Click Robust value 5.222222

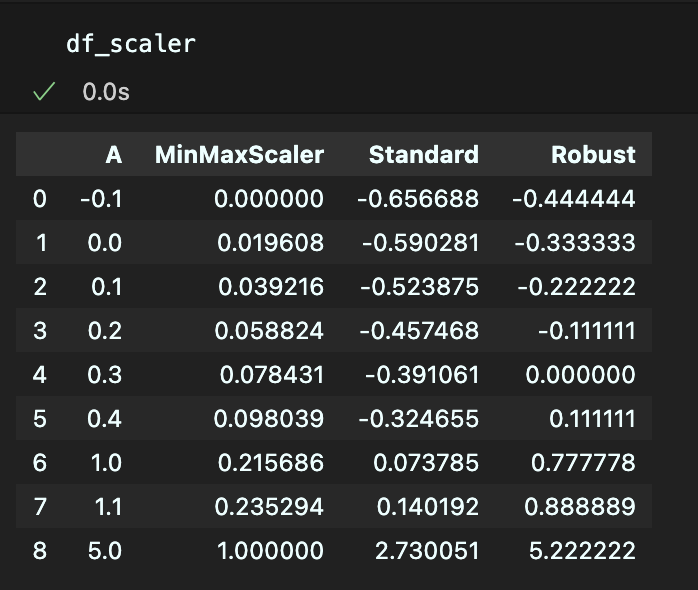(582, 550)
